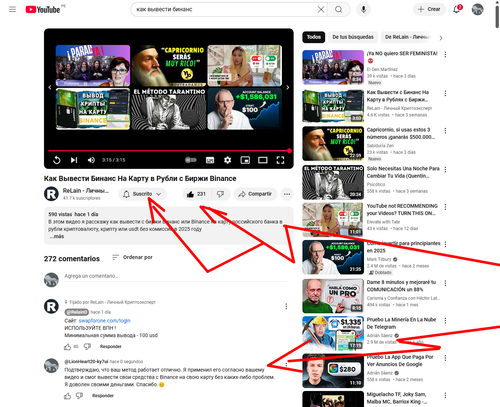
Task: Open the more actions ellipsis below the video
Action: coord(287,194)
